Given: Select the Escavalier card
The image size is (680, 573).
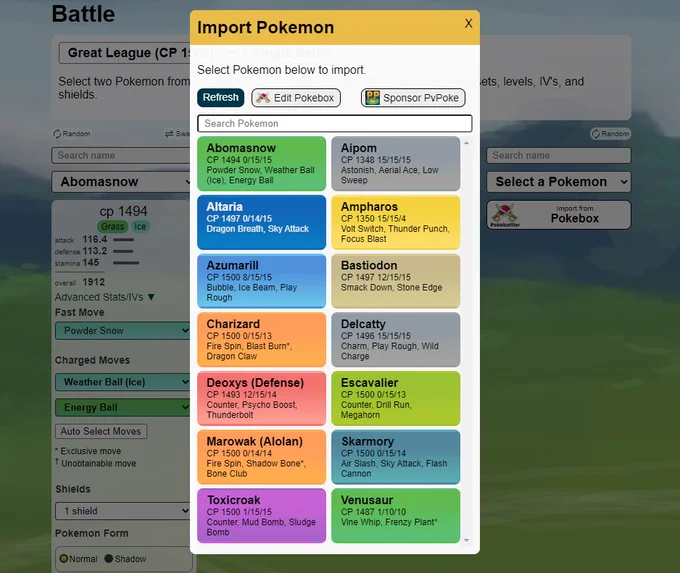Looking at the screenshot, I should (396, 398).
